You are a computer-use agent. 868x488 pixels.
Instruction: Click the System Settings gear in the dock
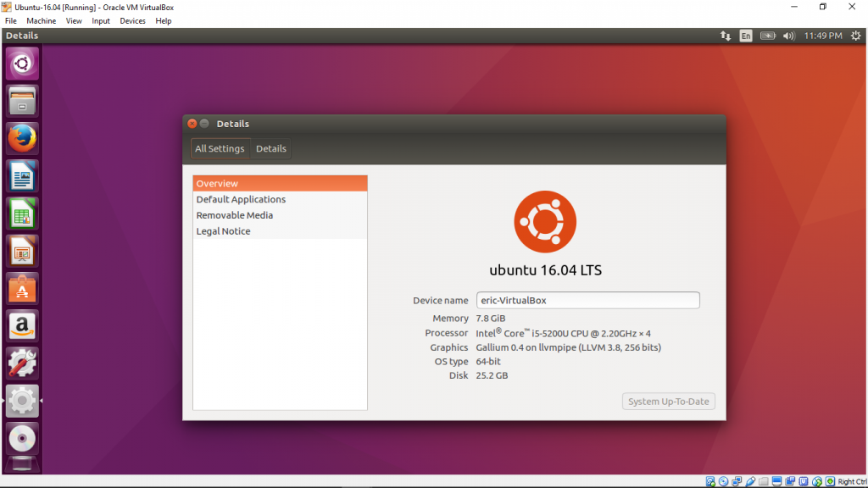tap(22, 401)
